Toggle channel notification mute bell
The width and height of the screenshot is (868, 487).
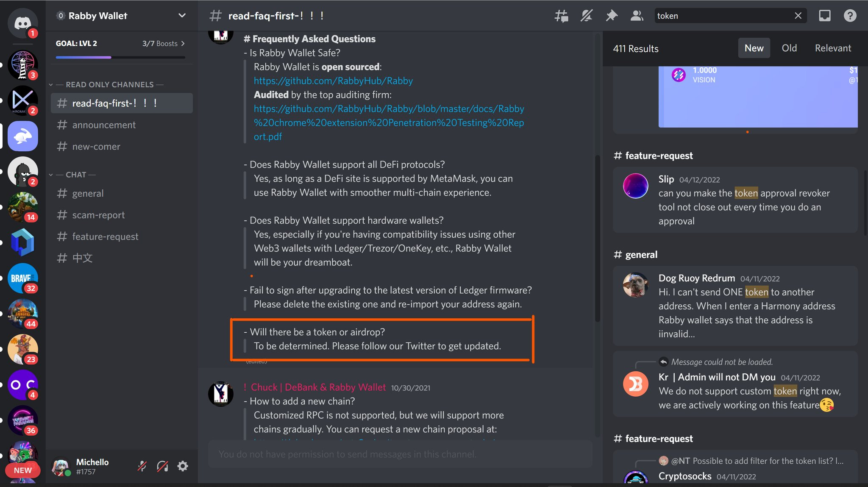(x=586, y=16)
